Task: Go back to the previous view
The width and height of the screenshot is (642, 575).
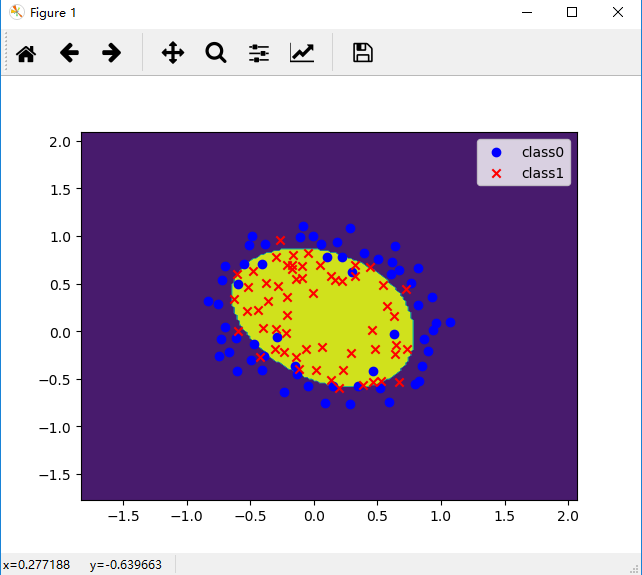Action: tap(69, 53)
